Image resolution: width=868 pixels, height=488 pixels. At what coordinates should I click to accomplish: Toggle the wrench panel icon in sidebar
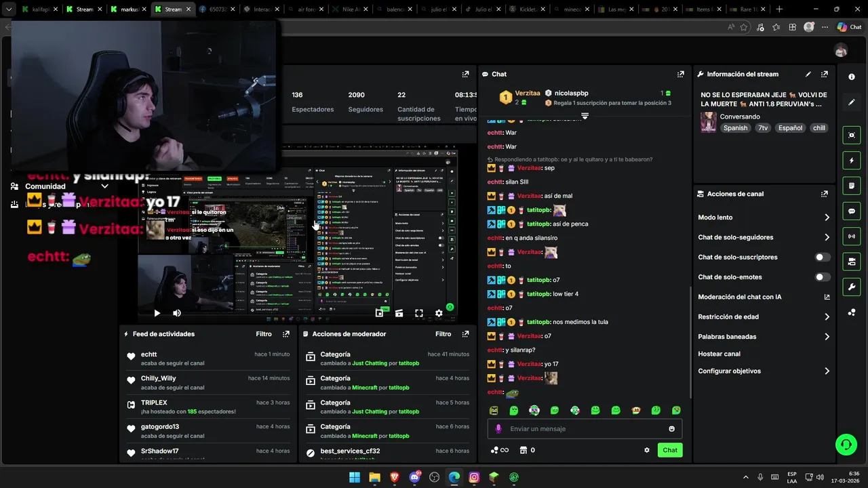[852, 287]
